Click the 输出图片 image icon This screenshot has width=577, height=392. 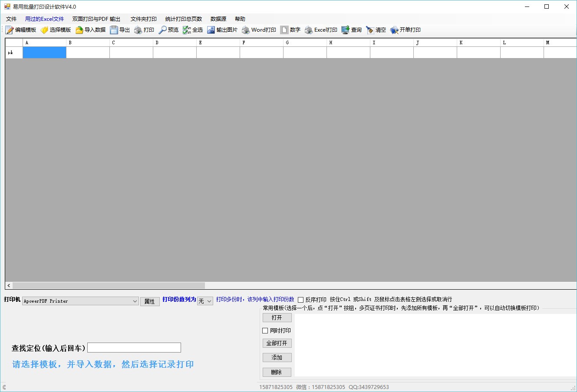pyautogui.click(x=211, y=30)
